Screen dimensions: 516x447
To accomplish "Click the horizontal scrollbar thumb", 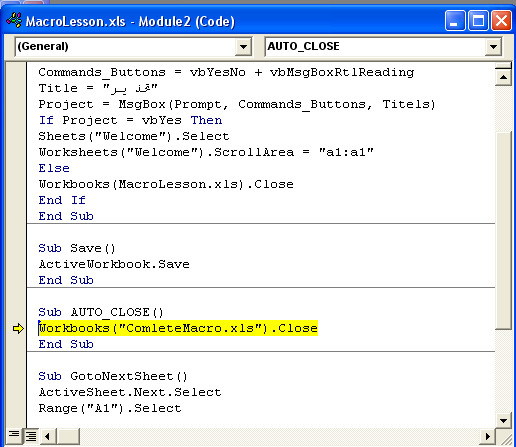I will point(68,436).
